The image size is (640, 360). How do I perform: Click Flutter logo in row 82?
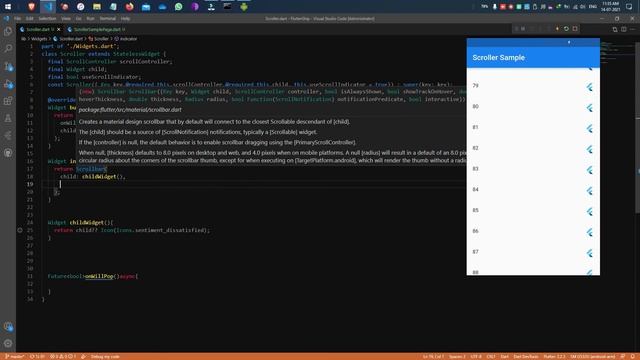click(589, 149)
